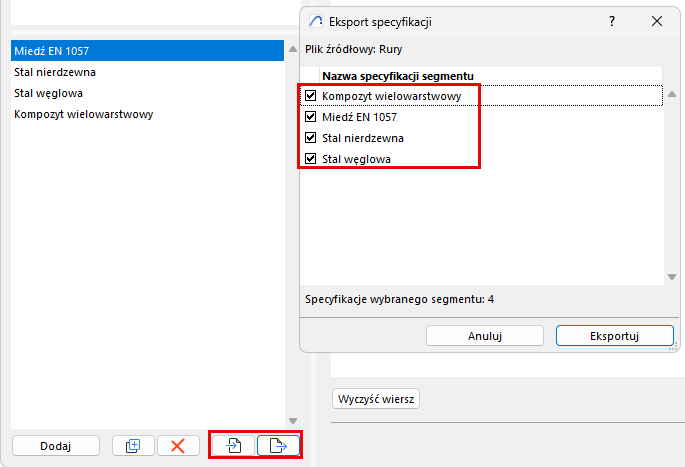Click the export specification icon
The image size is (685, 467).
click(278, 446)
